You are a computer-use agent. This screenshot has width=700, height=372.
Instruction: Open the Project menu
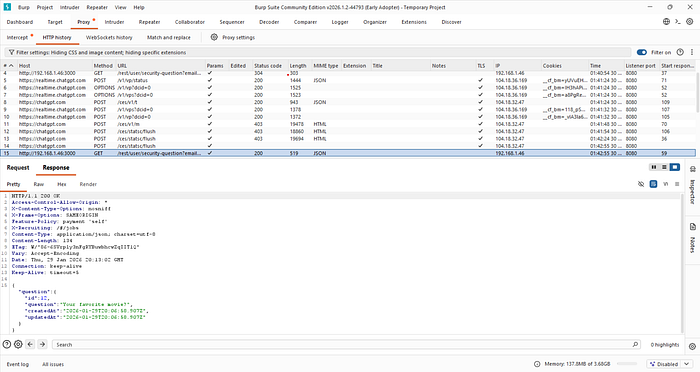point(45,7)
